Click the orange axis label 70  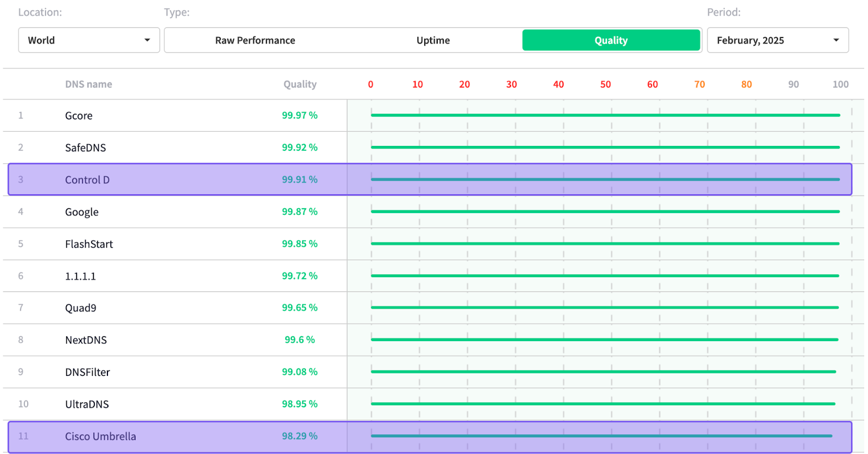pyautogui.click(x=699, y=84)
